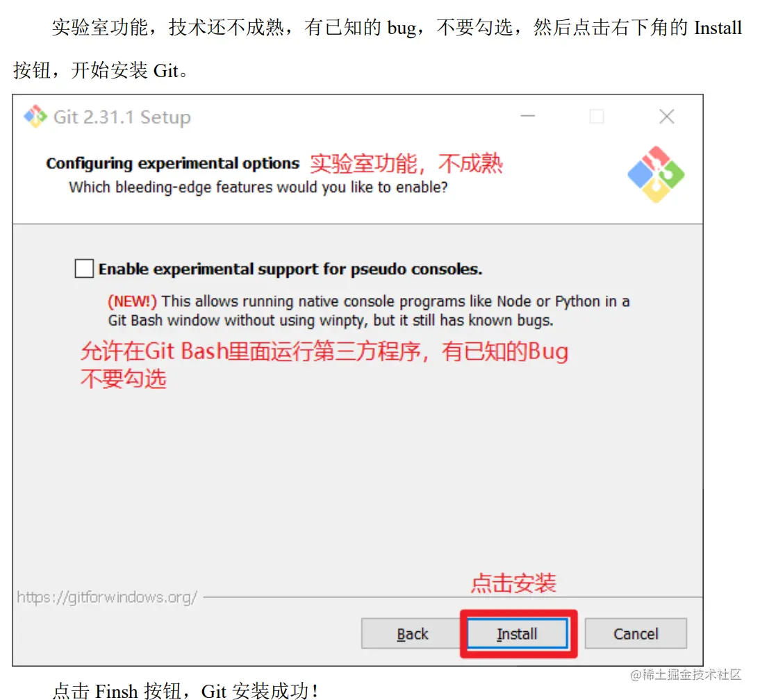This screenshot has width=760, height=700.
Task: Click the disabled maximize window icon
Action: pos(596,116)
